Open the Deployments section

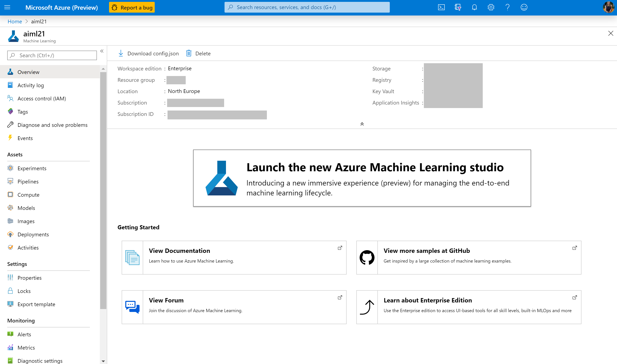tap(33, 234)
